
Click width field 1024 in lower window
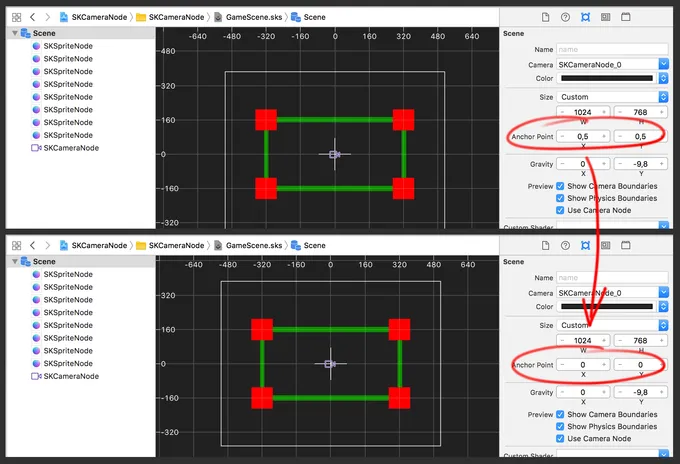point(583,341)
